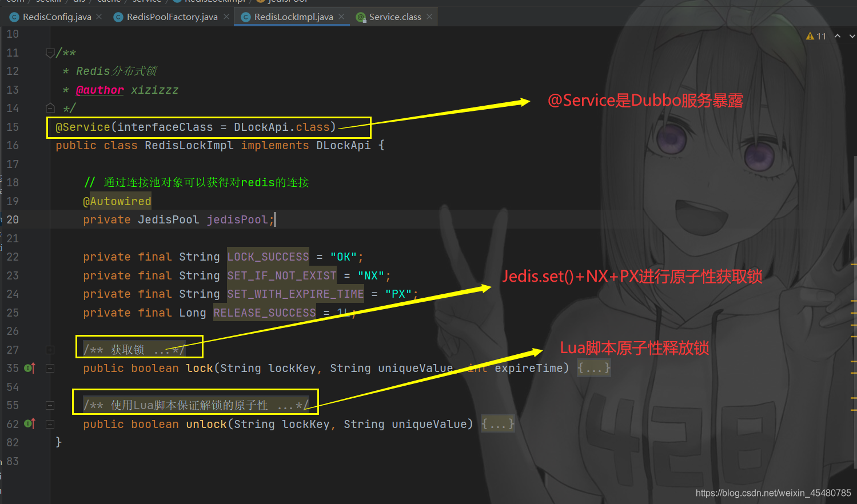The image size is (857, 504).
Task: Click DLockApi.class in the annotation
Action: 282,127
